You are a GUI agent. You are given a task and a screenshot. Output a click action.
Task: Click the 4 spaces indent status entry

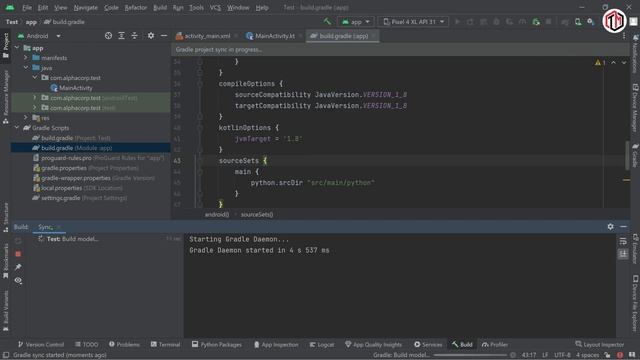point(587,355)
